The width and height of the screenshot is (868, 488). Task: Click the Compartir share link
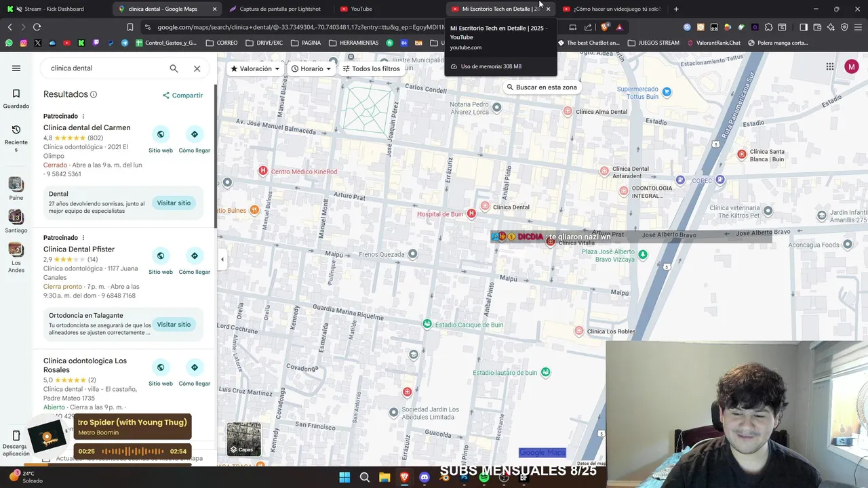pos(182,96)
